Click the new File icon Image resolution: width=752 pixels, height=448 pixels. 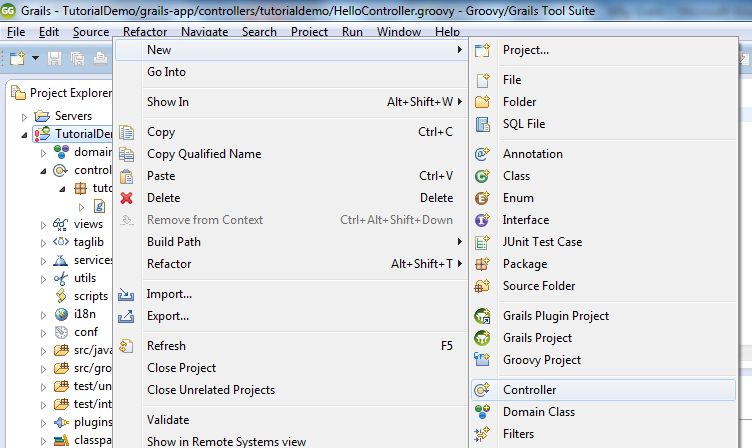(482, 80)
